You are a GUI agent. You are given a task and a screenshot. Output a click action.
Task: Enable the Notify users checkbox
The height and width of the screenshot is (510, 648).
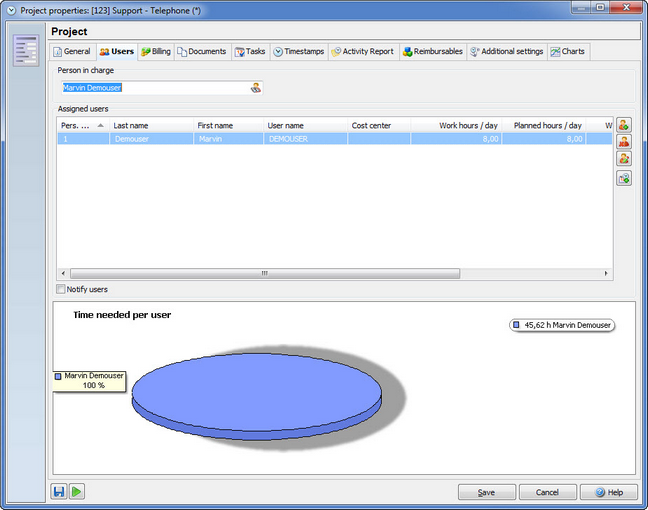tap(61, 289)
